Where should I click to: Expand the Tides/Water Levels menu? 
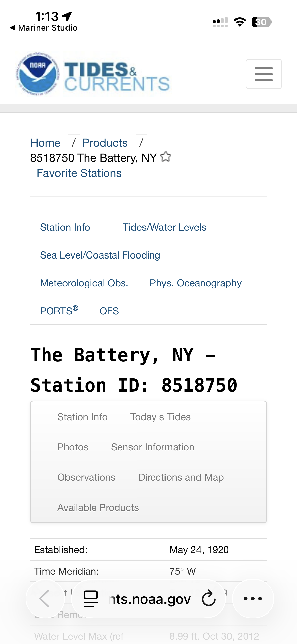pyautogui.click(x=164, y=227)
